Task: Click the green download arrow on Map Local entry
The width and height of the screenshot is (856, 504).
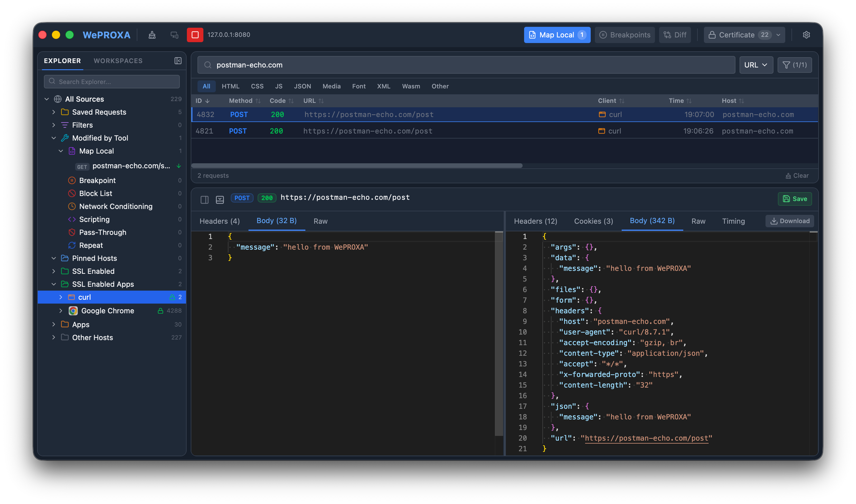Action: click(179, 166)
